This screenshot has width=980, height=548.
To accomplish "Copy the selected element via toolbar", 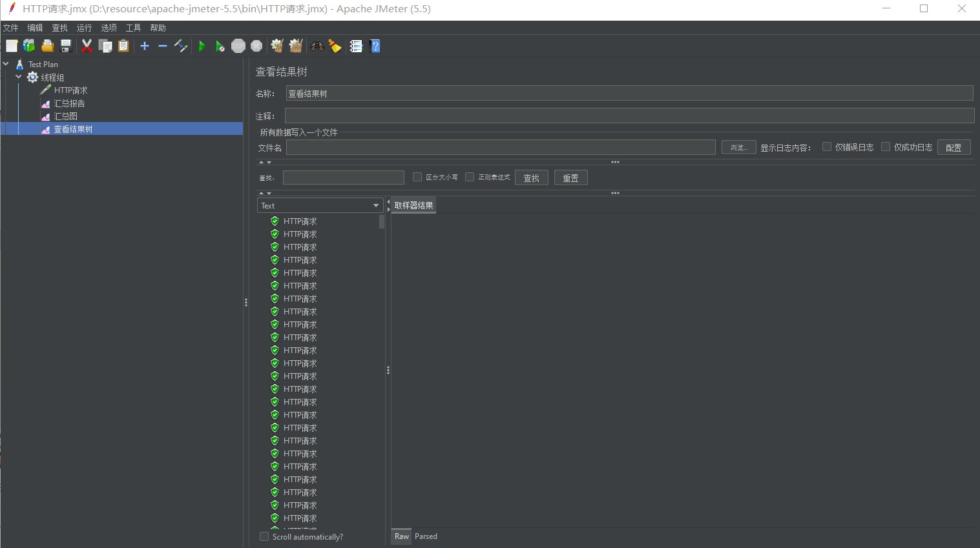I will (105, 46).
